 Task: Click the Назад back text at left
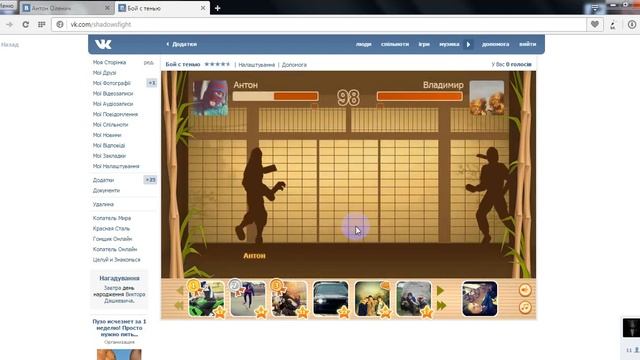click(10, 44)
